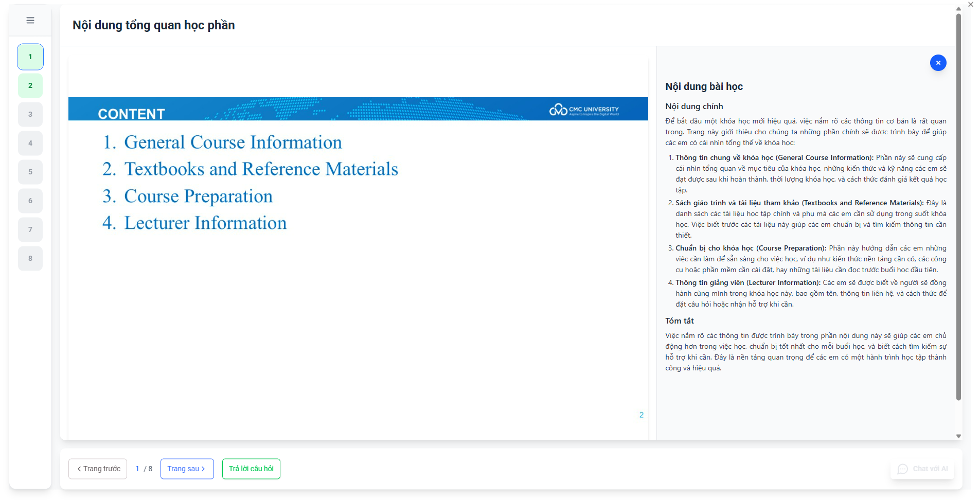Screen dimensions: 980x500
Task: Close the lesson content panel
Action: 938,63
